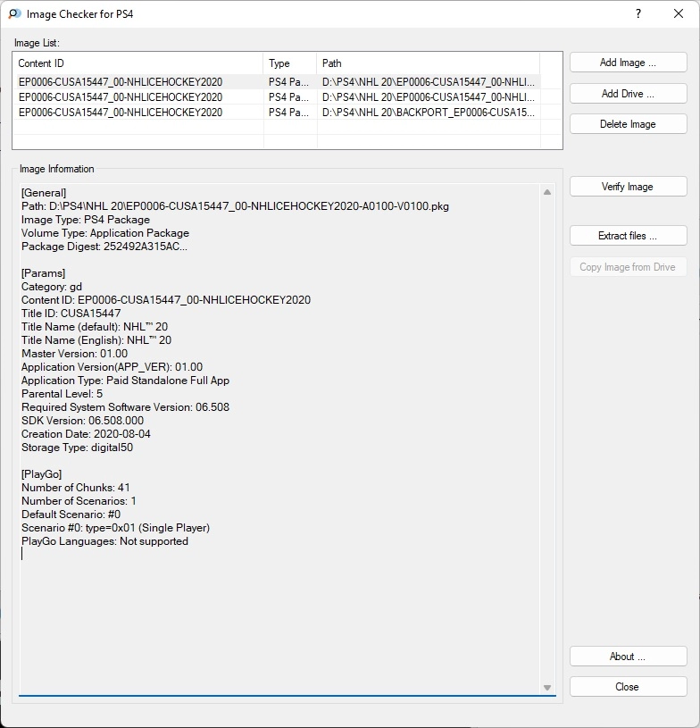Click the Path column header
This screenshot has width=700, height=728.
pyautogui.click(x=429, y=63)
